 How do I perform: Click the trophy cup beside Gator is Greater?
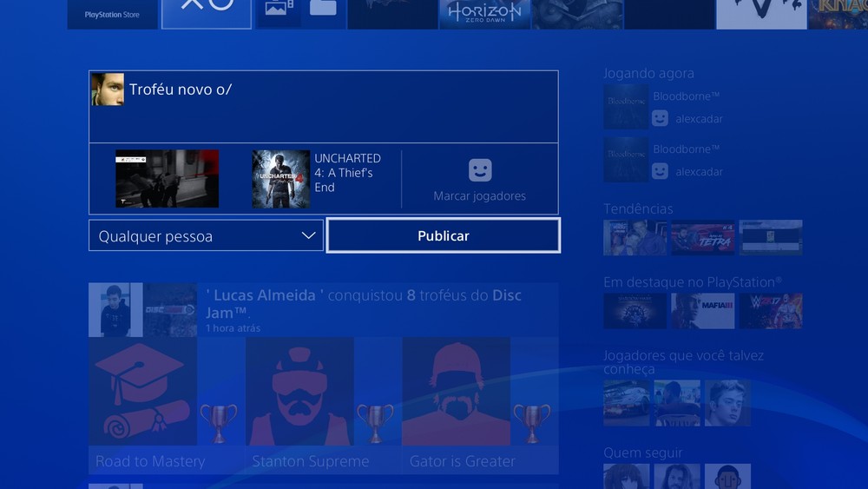point(532,423)
